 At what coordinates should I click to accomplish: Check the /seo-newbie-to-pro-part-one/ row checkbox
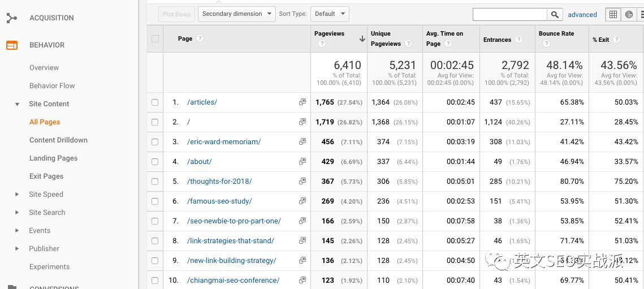(x=155, y=221)
